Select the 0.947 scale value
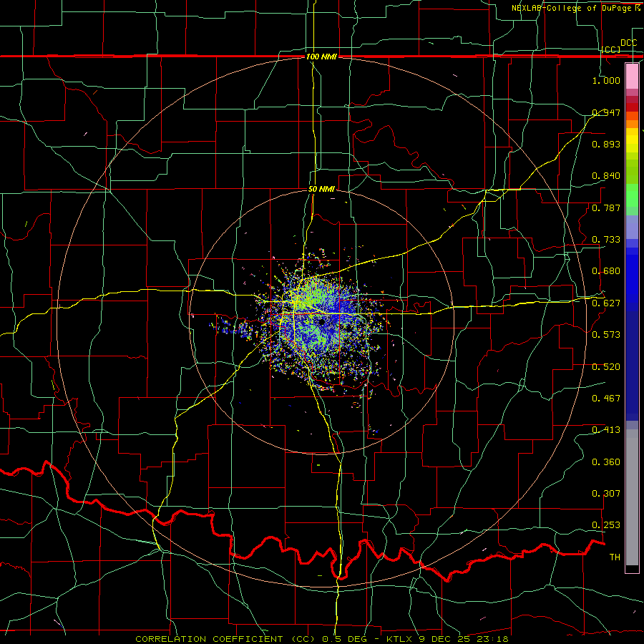Image resolution: width=644 pixels, height=644 pixels. pos(606,112)
